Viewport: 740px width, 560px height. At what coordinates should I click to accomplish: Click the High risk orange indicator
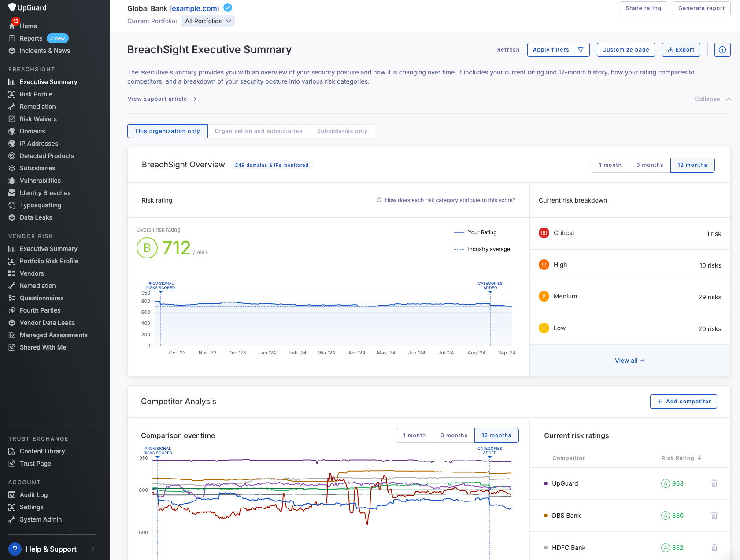coord(544,265)
